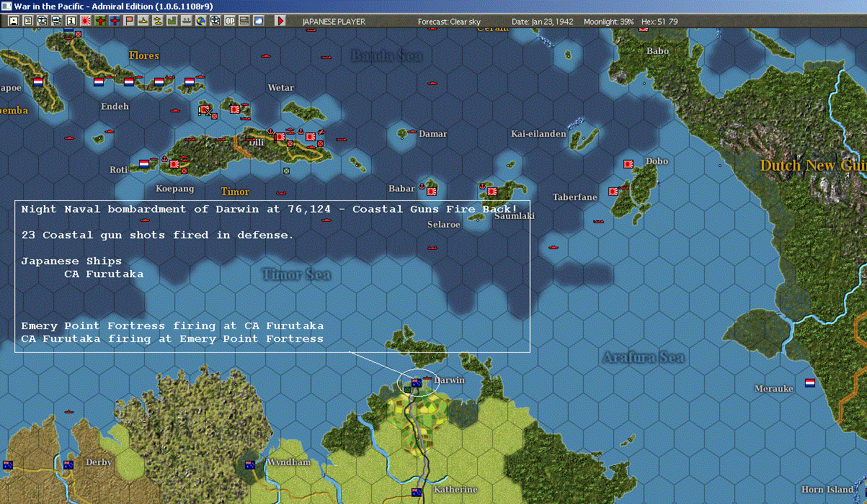
Task: Click the save game disk icon in toolbar
Action: pyautogui.click(x=13, y=21)
